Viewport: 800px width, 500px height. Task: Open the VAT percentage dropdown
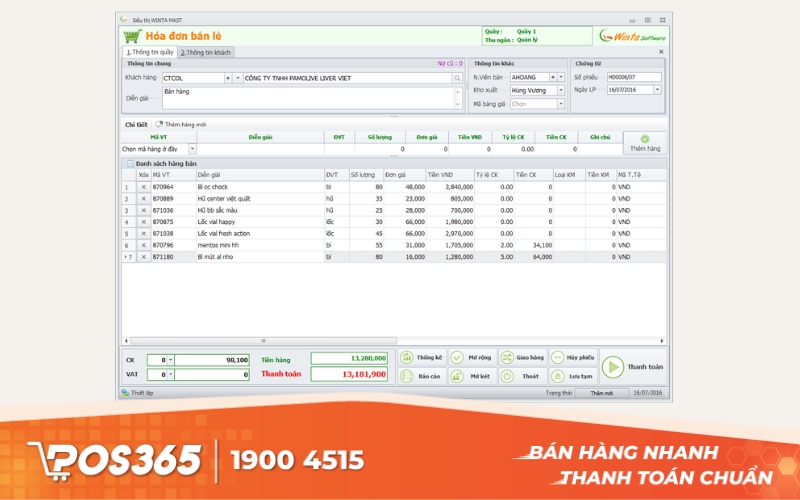[x=170, y=374]
